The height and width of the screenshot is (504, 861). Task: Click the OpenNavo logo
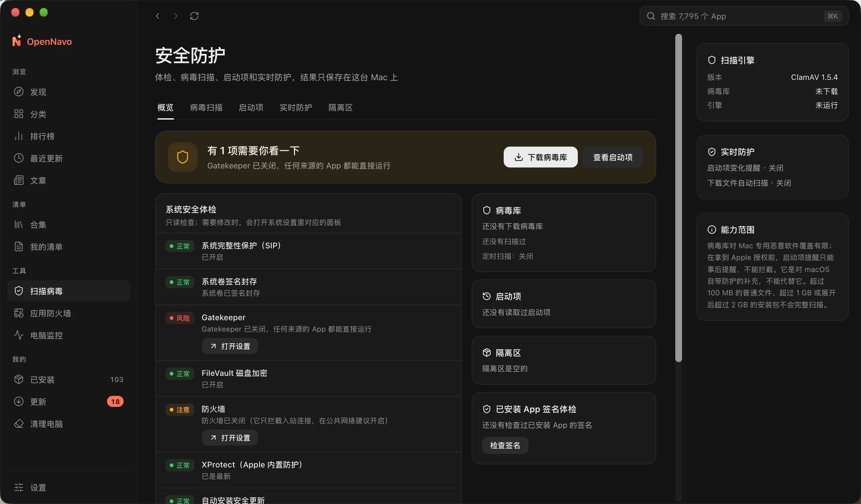point(42,41)
